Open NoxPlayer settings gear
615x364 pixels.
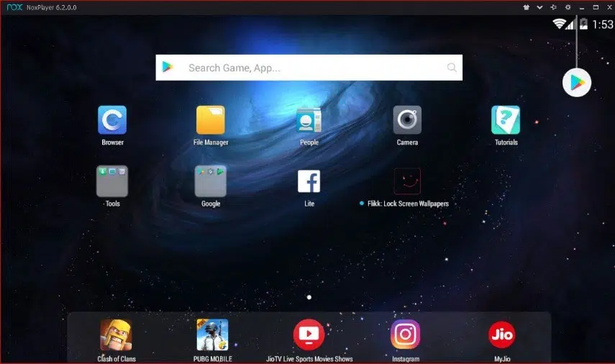[568, 7]
